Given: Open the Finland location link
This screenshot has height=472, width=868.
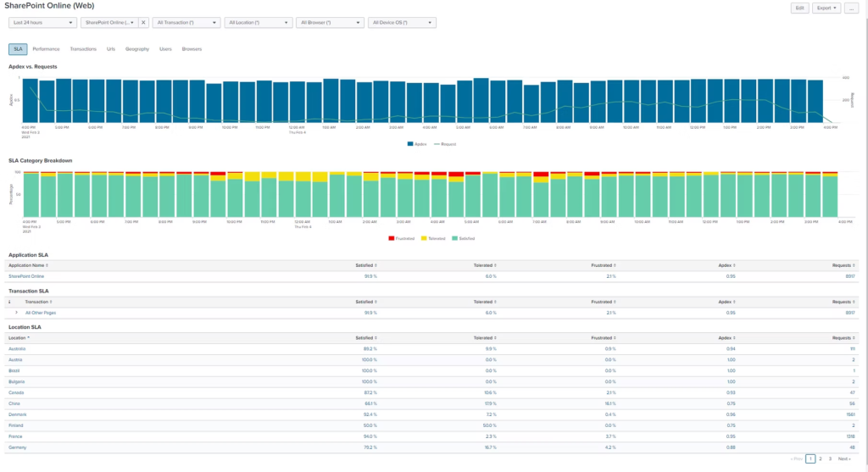Looking at the screenshot, I should tap(15, 425).
